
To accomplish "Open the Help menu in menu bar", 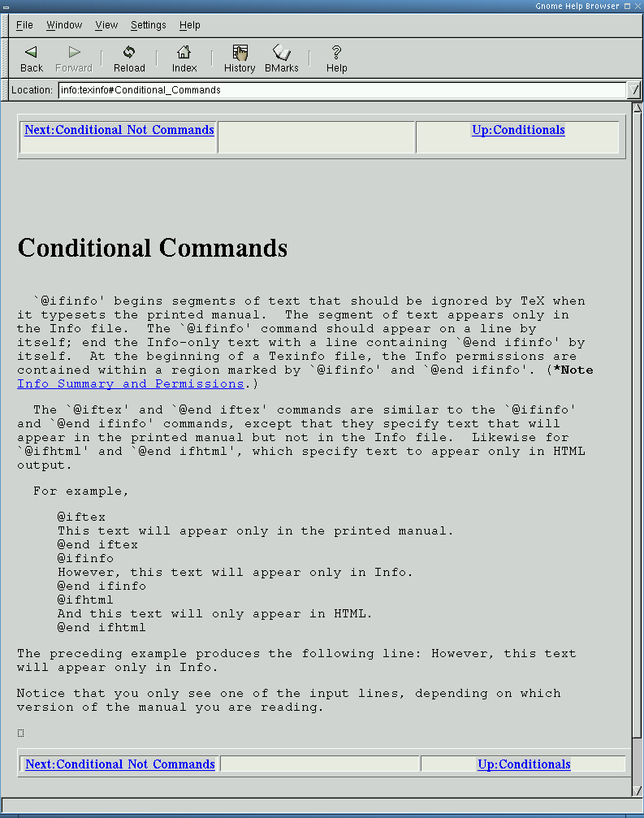I will (x=189, y=25).
